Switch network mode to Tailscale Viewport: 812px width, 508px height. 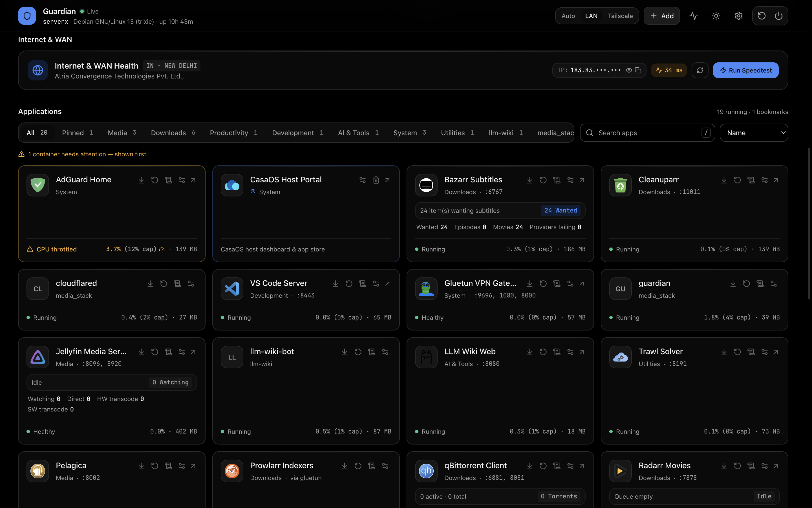point(620,16)
